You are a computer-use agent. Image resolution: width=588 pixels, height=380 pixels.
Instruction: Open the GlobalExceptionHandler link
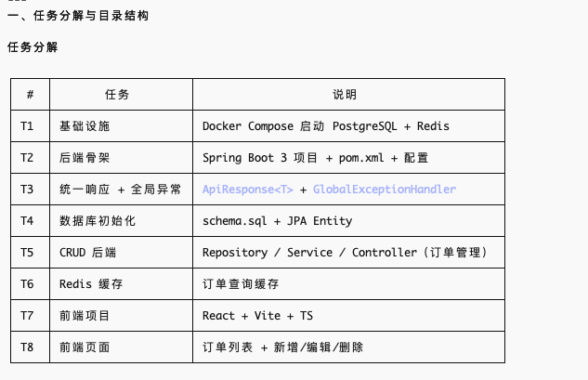coord(385,190)
